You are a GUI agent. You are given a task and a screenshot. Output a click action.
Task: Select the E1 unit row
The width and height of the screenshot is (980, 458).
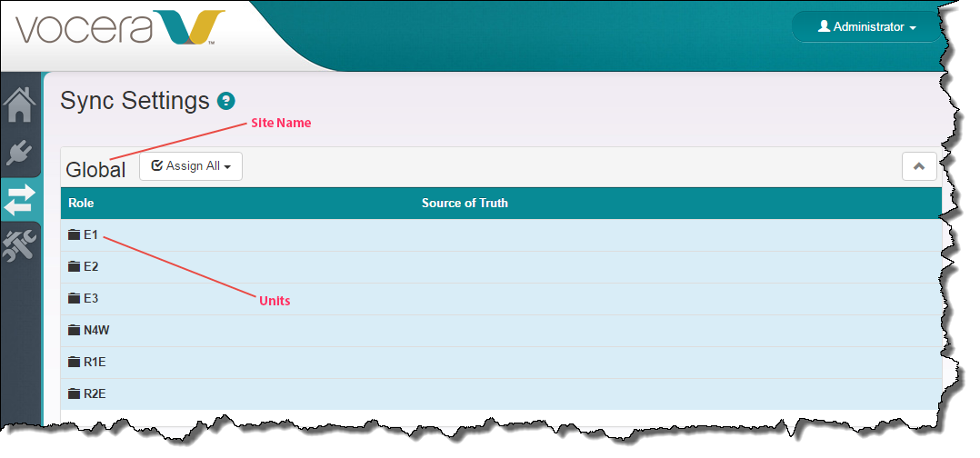tap(501, 235)
